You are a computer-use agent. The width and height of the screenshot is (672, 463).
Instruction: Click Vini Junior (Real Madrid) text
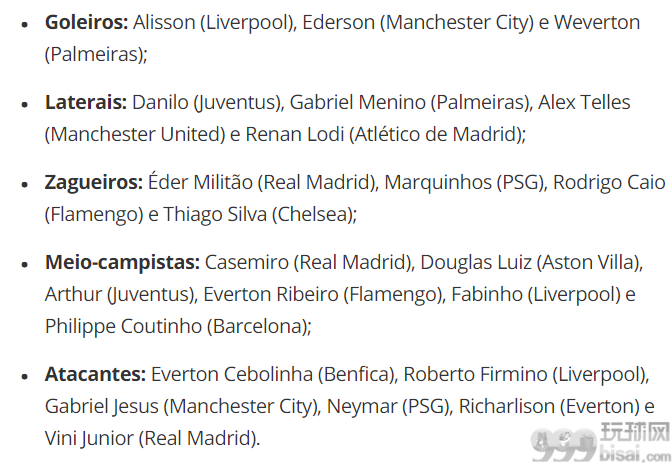pos(152,439)
